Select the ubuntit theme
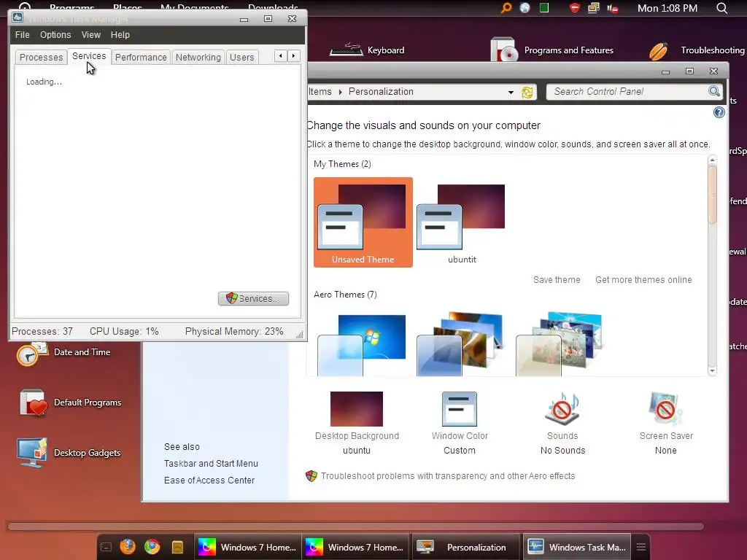 point(462,222)
